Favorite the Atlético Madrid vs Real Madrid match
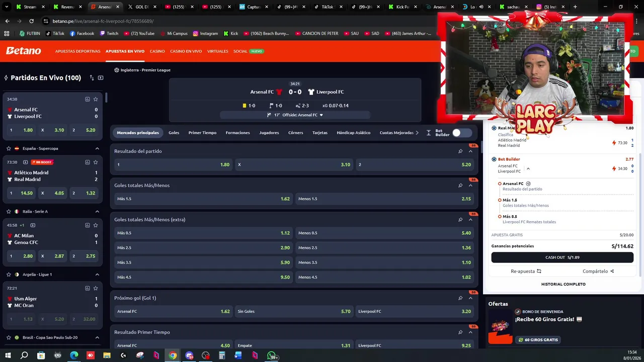Viewport: 644px width, 362px height. click(96, 162)
